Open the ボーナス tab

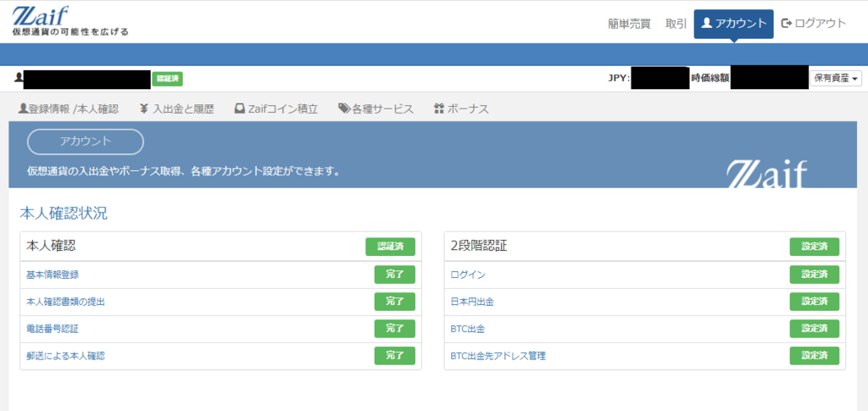click(x=462, y=108)
